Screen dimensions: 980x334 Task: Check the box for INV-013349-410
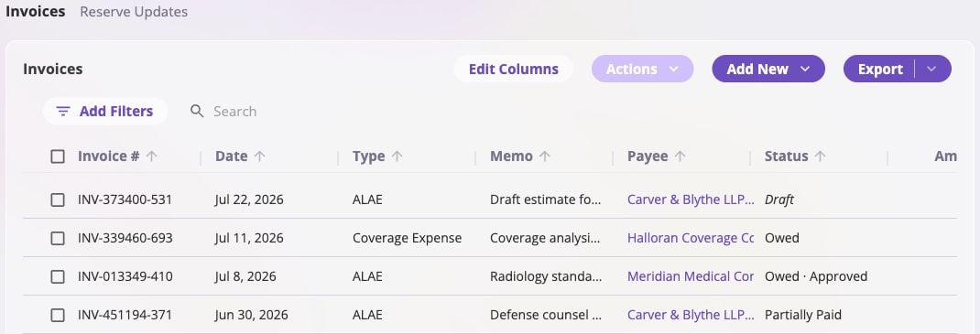58,276
